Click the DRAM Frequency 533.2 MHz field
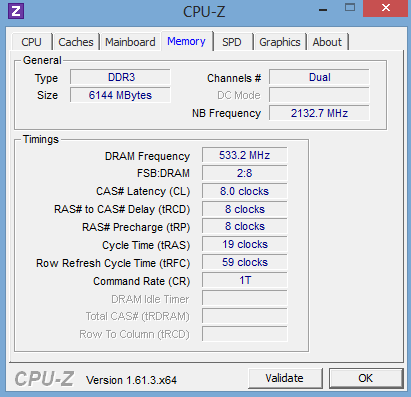 [245, 155]
